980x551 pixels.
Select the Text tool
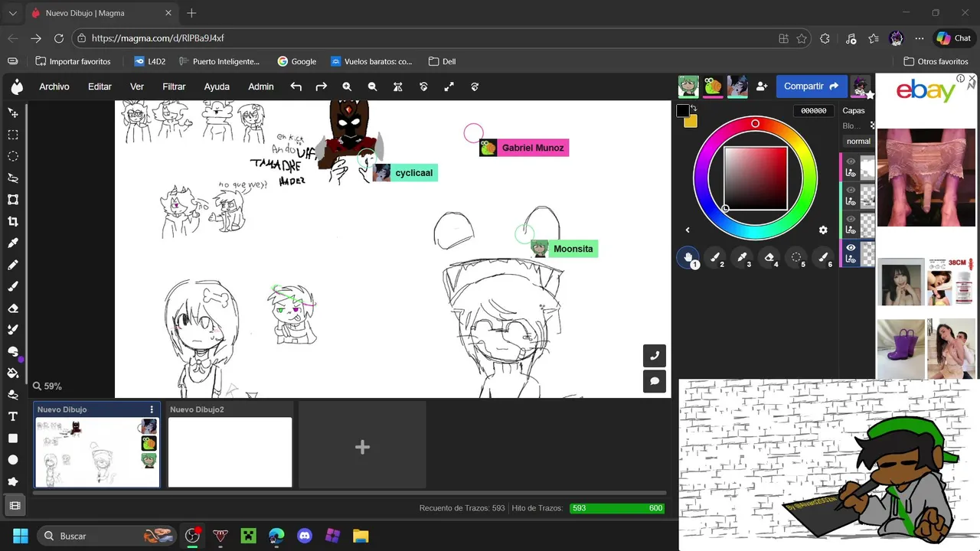(13, 416)
